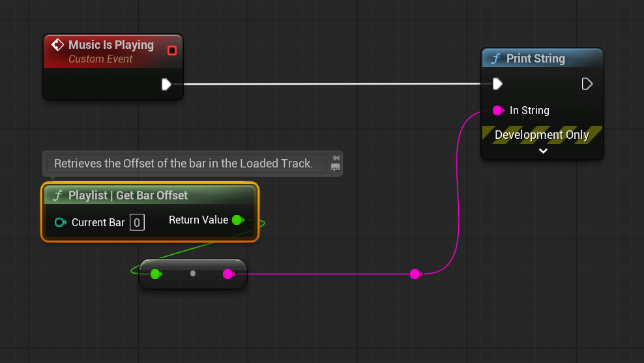
Task: Toggle the comment bubble visibility icon
Action: pos(336,167)
